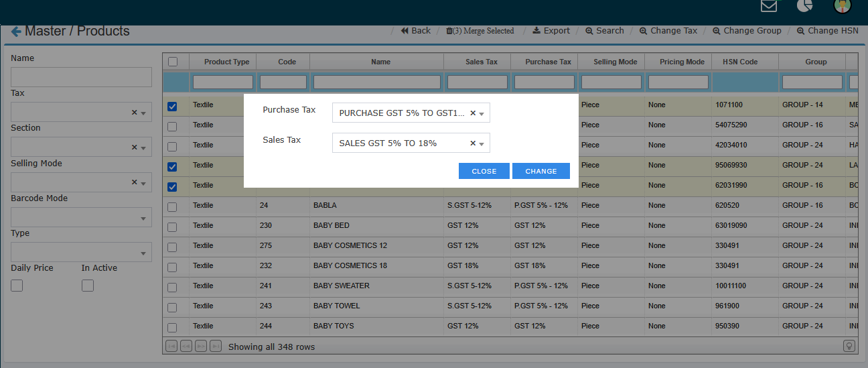Click the back arrow beside Master / Products
Image resolution: width=868 pixels, height=368 pixels.
pos(16,32)
